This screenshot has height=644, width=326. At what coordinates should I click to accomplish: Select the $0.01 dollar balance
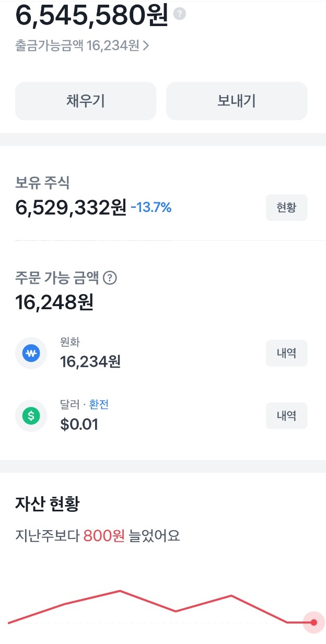(79, 424)
